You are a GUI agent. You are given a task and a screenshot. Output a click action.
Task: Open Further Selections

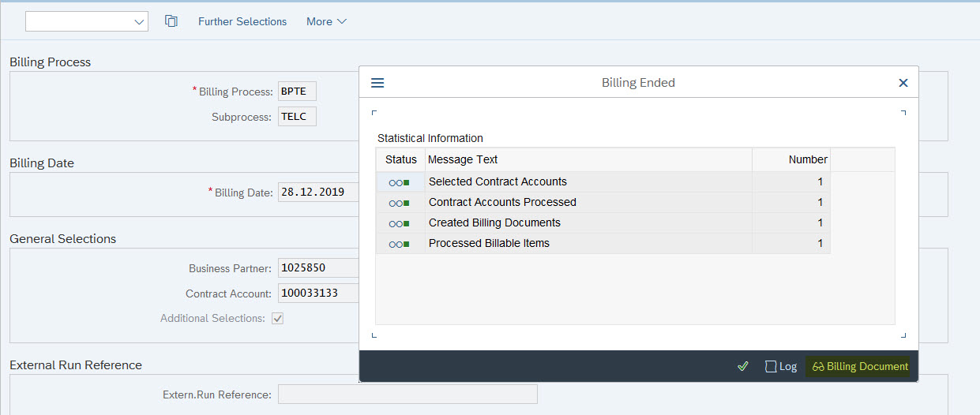tap(242, 21)
